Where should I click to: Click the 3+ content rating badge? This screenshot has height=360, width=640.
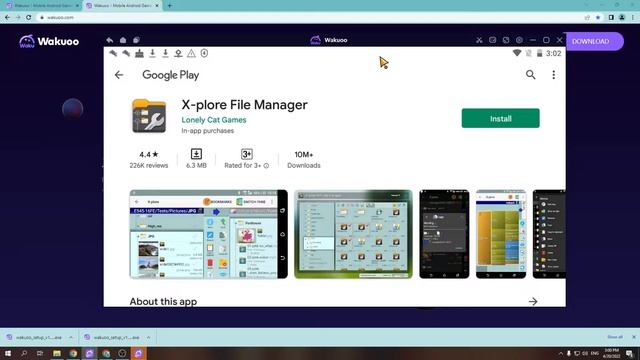coord(247,154)
